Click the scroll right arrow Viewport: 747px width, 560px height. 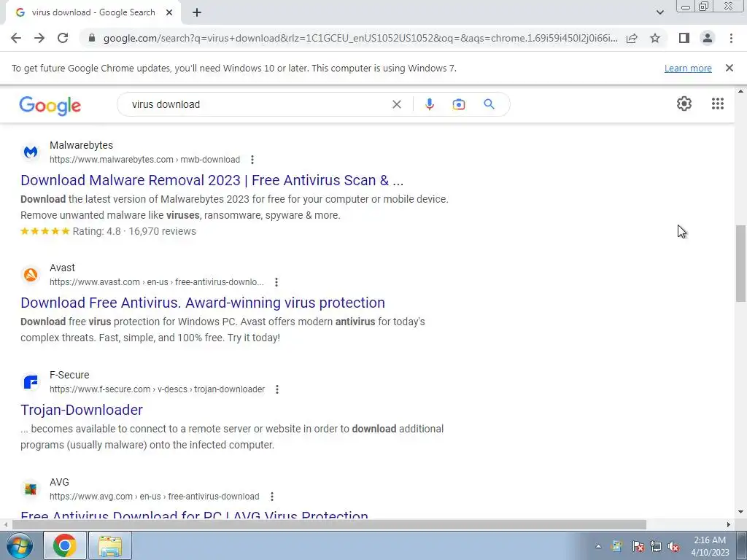[729, 524]
